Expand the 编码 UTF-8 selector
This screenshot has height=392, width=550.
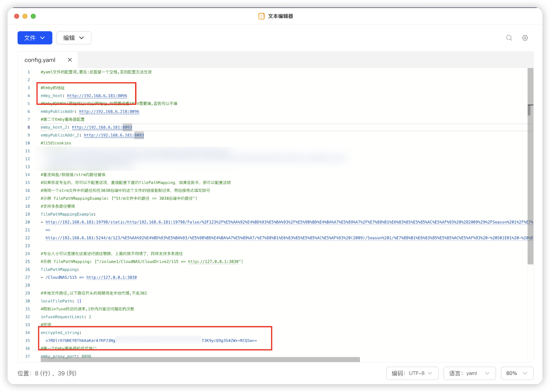pos(412,373)
